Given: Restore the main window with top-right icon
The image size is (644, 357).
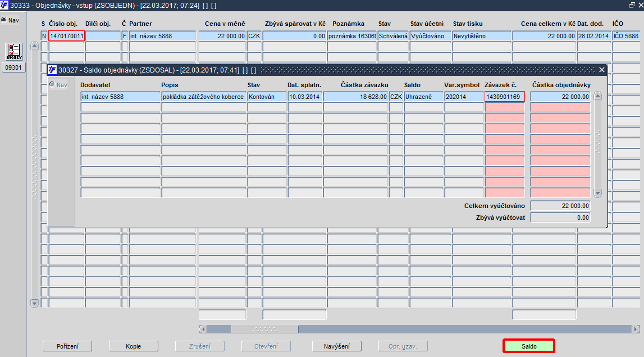Looking at the screenshot, I should click(632, 5).
